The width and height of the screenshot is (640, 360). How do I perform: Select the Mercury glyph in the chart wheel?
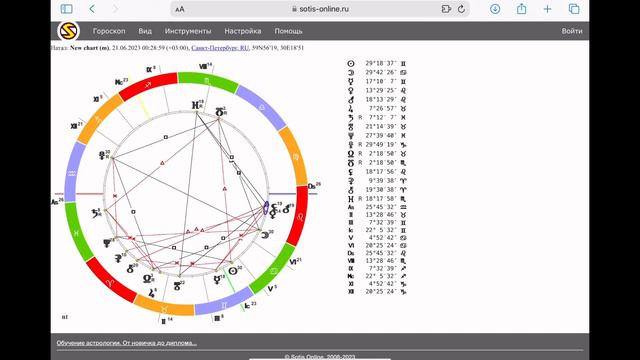(218, 280)
